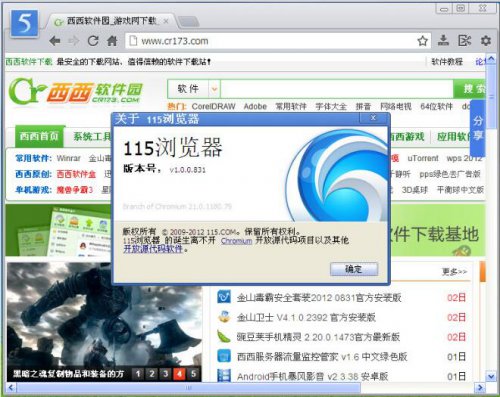Click the green 搜索 search button
Image resolution: width=500 pixels, height=397 pixels.
[x=469, y=89]
